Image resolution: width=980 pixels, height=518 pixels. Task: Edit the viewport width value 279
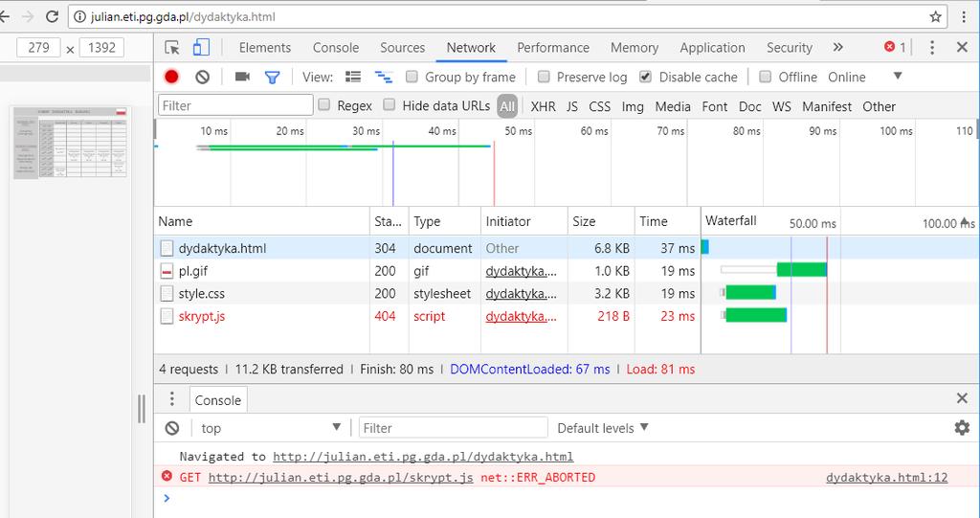[x=38, y=48]
